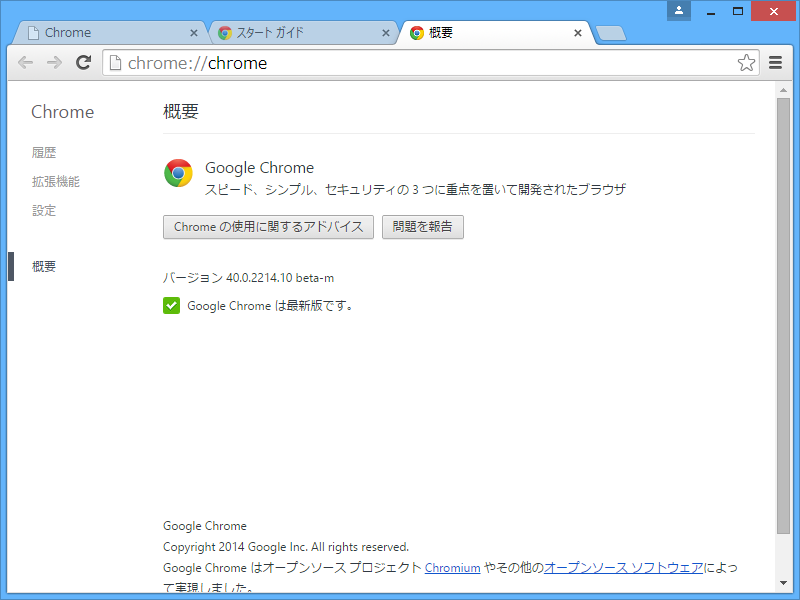Open the Chrome hamburger menu
The height and width of the screenshot is (600, 800).
[x=775, y=62]
